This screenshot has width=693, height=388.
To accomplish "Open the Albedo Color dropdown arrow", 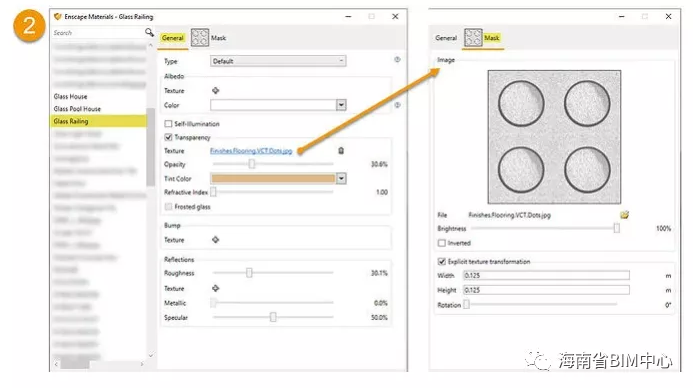I will click(341, 105).
